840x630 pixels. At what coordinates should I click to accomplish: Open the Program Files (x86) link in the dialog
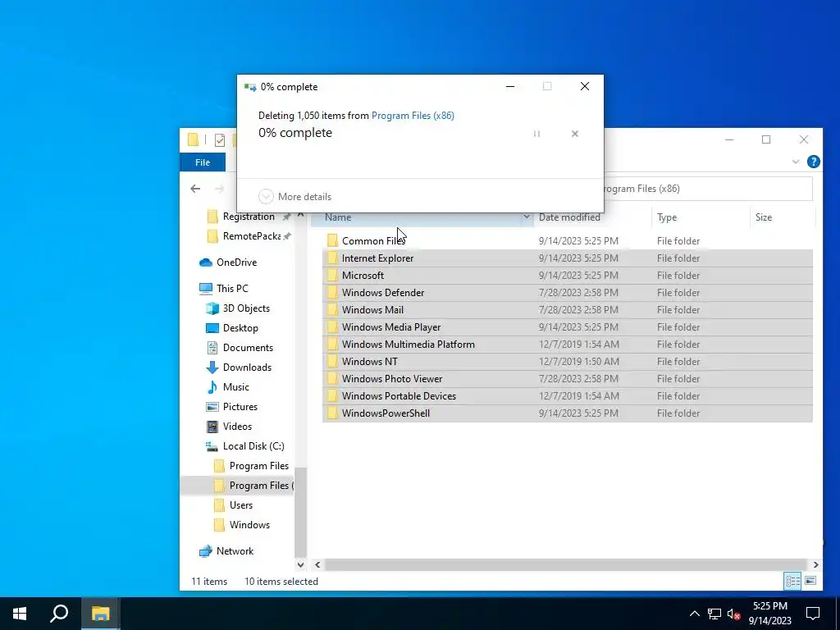413,116
